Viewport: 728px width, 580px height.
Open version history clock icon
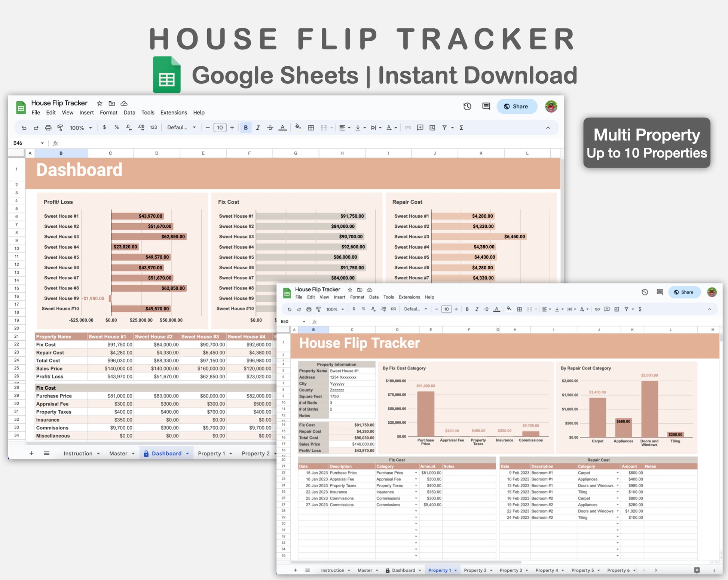pos(467,107)
